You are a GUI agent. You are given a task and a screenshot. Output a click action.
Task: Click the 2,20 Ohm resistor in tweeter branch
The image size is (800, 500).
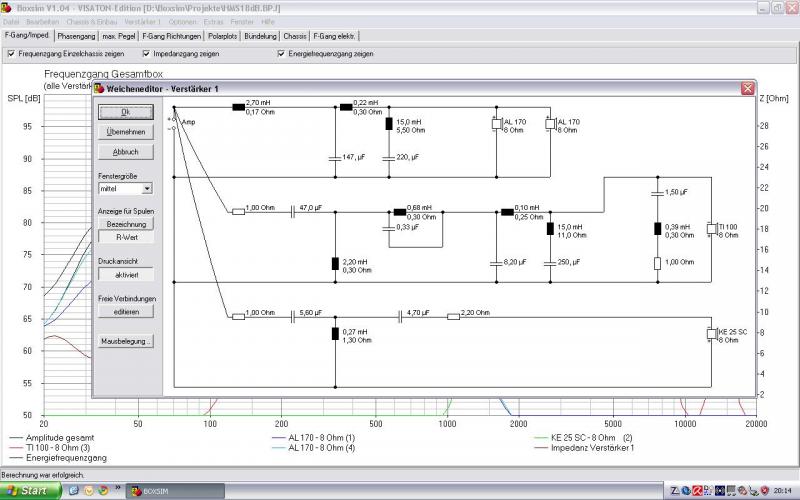453,317
